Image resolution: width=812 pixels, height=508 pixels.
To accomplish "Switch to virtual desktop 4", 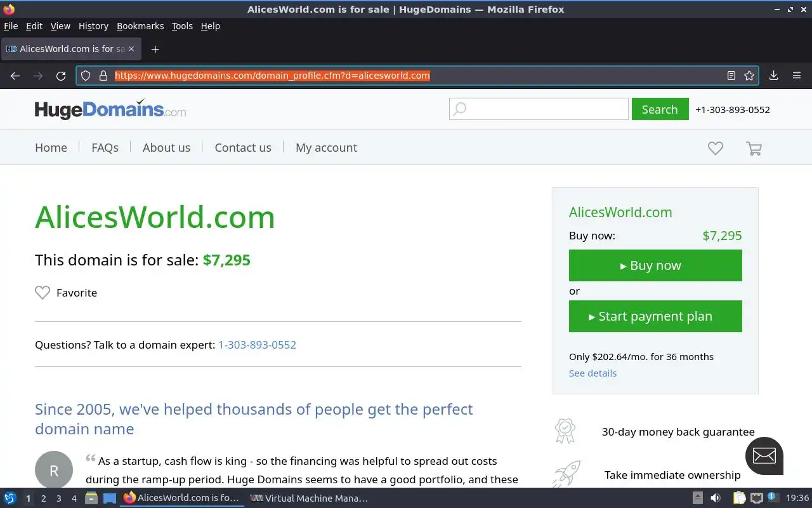I will click(74, 498).
